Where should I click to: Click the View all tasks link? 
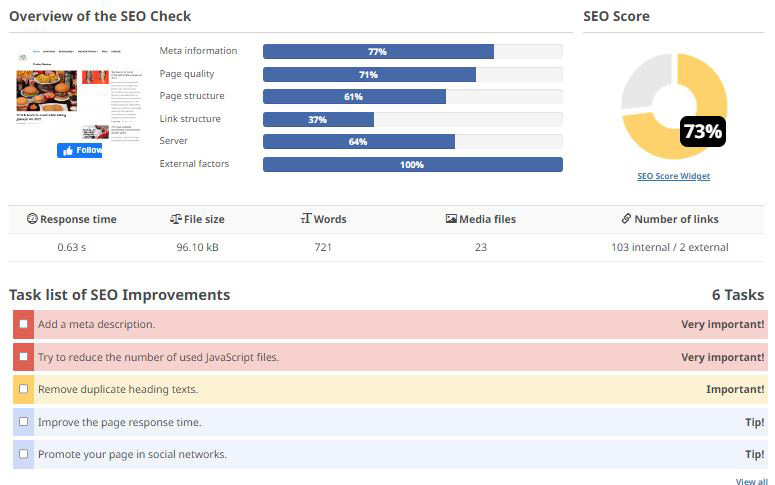tap(751, 481)
